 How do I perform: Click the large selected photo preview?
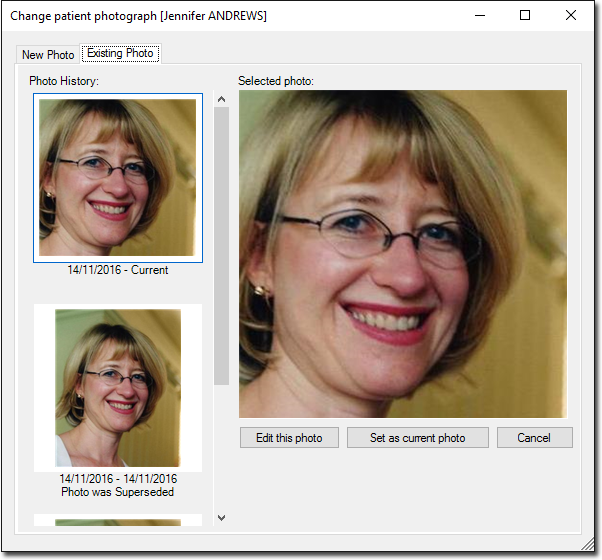[x=403, y=254]
